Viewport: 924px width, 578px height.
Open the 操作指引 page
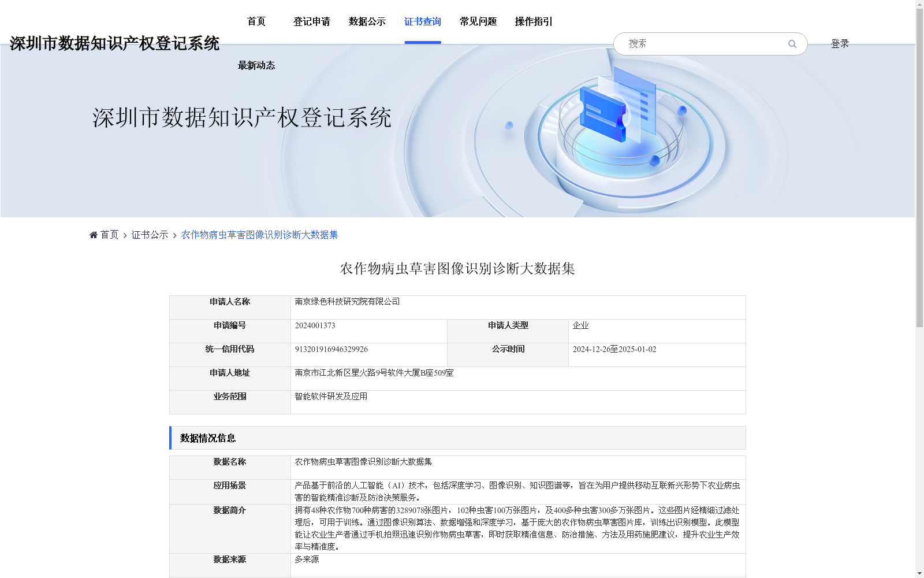click(x=533, y=21)
